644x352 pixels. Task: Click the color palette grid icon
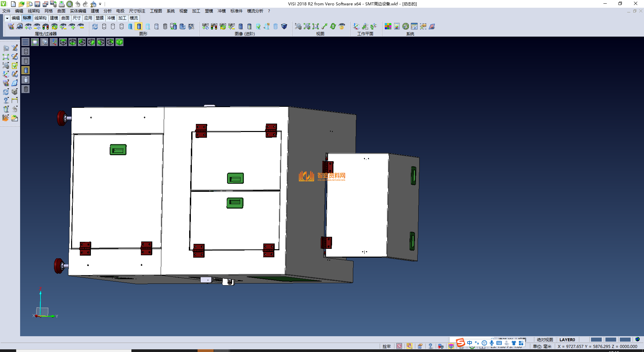tap(388, 27)
